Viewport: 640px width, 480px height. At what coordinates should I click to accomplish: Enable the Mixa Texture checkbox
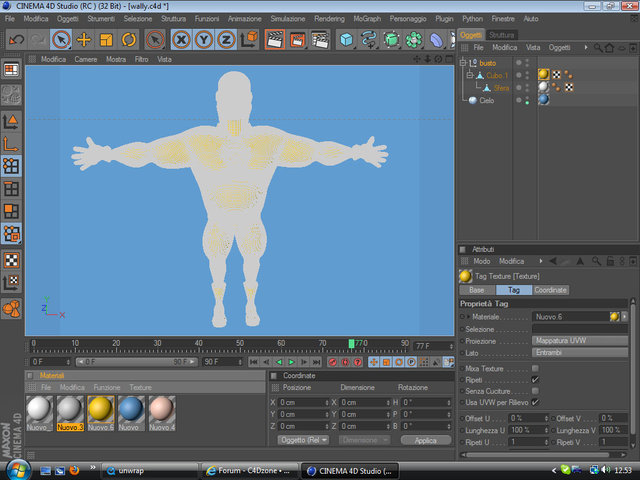[x=535, y=368]
